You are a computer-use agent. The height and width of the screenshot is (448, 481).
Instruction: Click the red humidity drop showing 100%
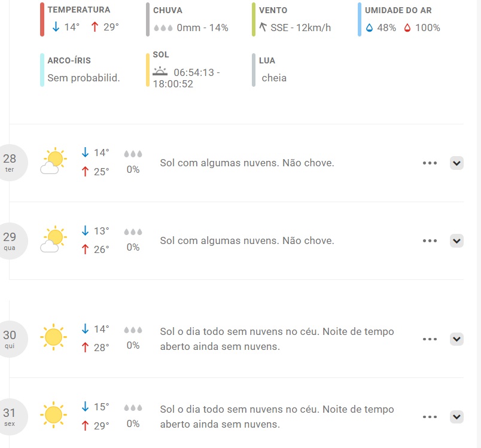(x=407, y=28)
